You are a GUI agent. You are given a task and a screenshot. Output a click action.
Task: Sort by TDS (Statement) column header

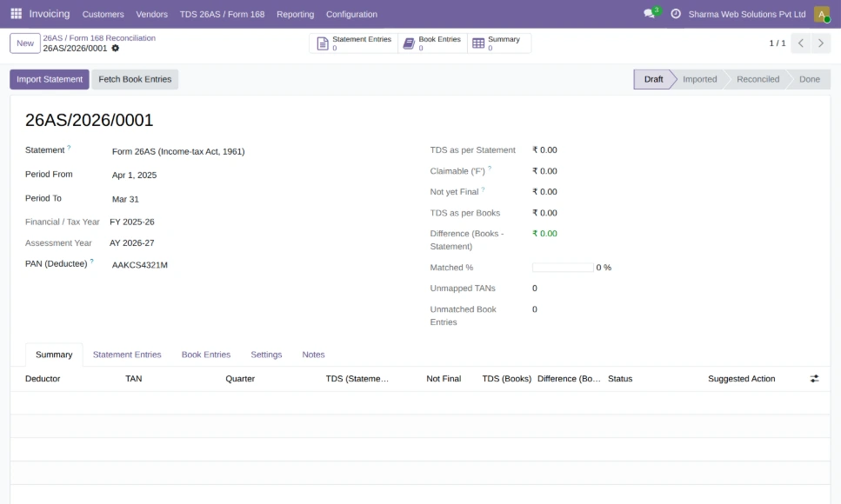371,379
